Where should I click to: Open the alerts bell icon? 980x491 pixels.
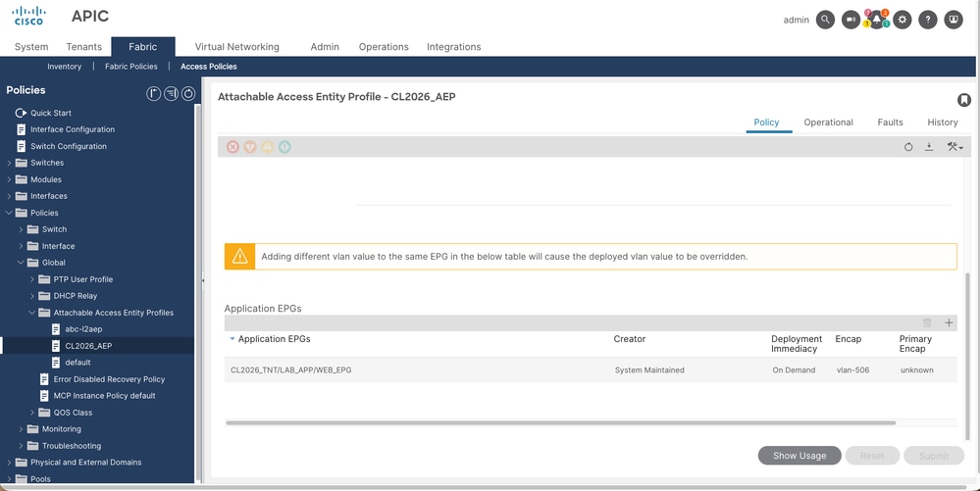pos(877,20)
